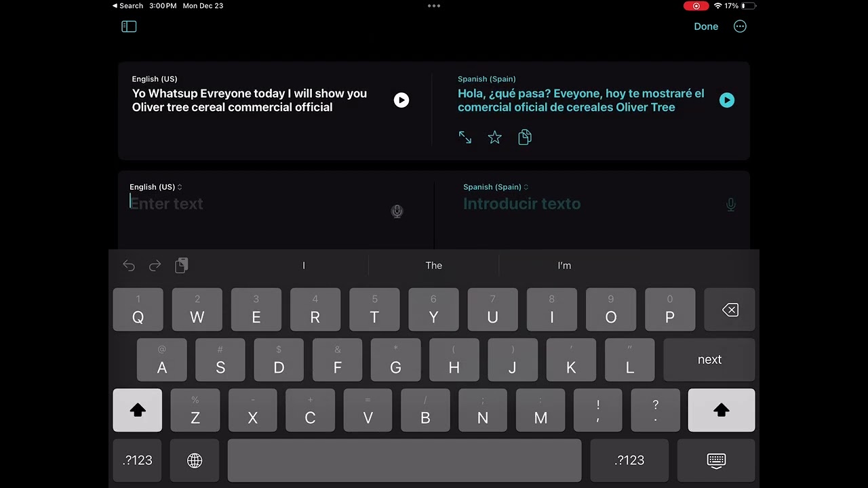Image resolution: width=868 pixels, height=488 pixels.
Task: Copy the Spanish translation
Action: click(x=525, y=138)
